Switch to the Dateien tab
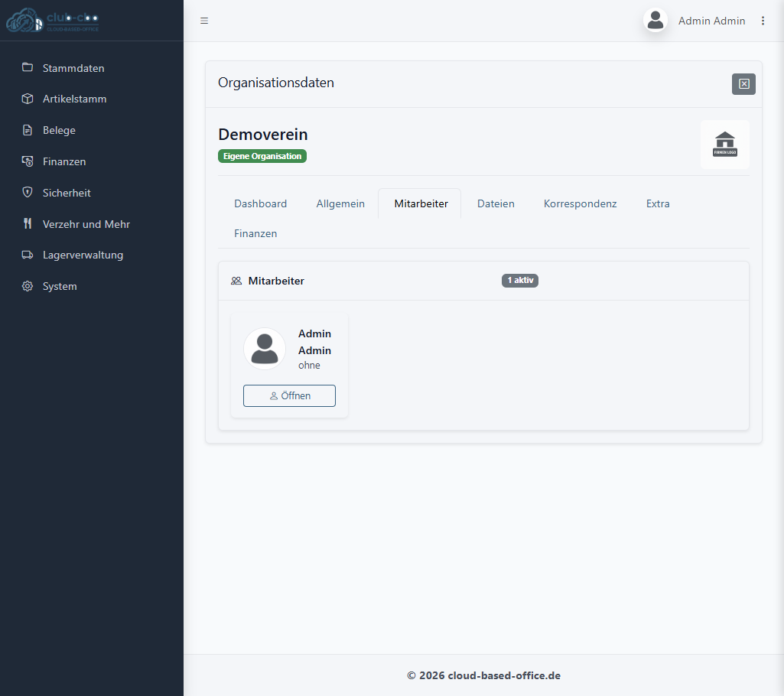This screenshot has height=696, width=784. 496,203
